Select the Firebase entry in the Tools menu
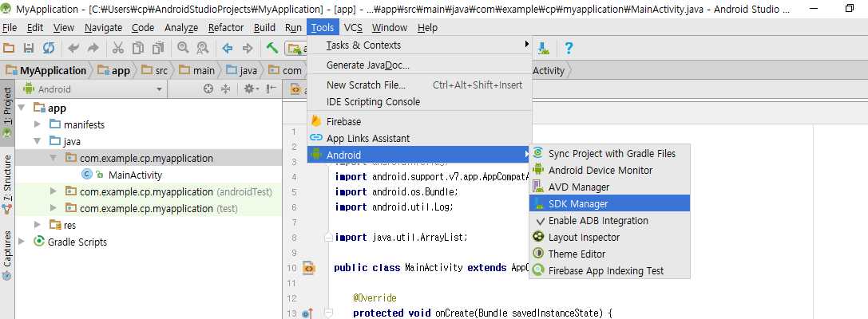The height and width of the screenshot is (319, 868). point(419,122)
